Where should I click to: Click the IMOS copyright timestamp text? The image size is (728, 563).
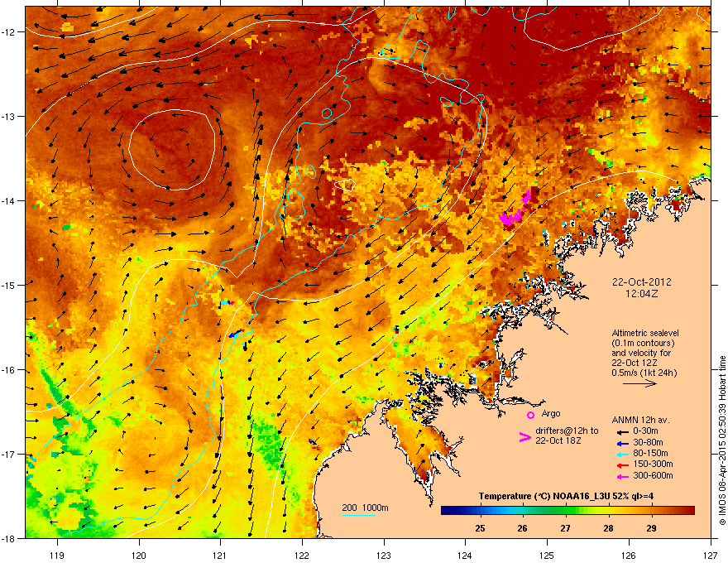[722, 440]
